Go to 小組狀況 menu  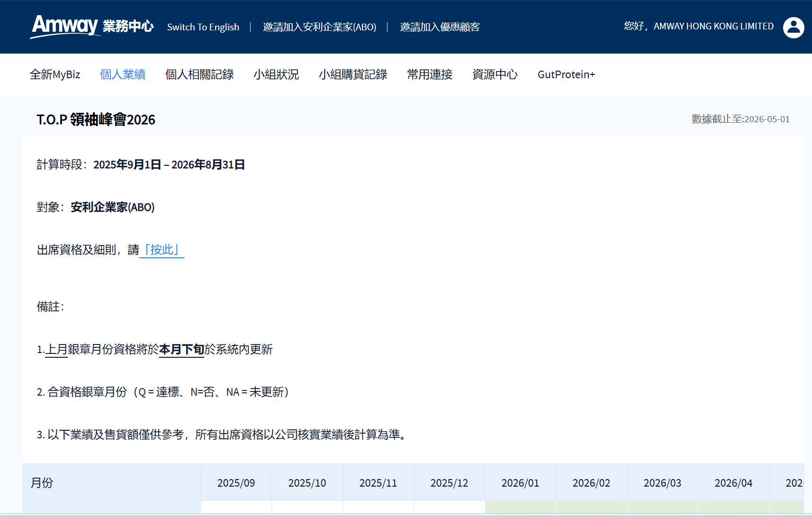coord(276,74)
